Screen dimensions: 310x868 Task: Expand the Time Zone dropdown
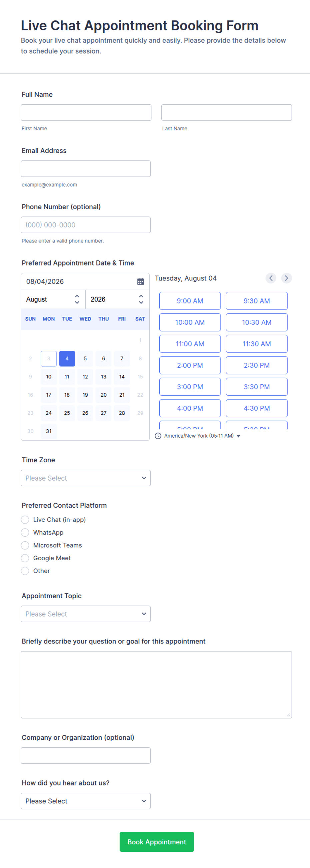tap(86, 478)
